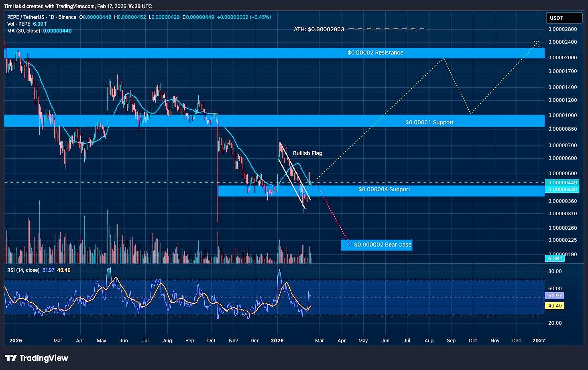This screenshot has height=370, width=588.
Task: Click the 2027 marker on time axis
Action: pos(538,341)
